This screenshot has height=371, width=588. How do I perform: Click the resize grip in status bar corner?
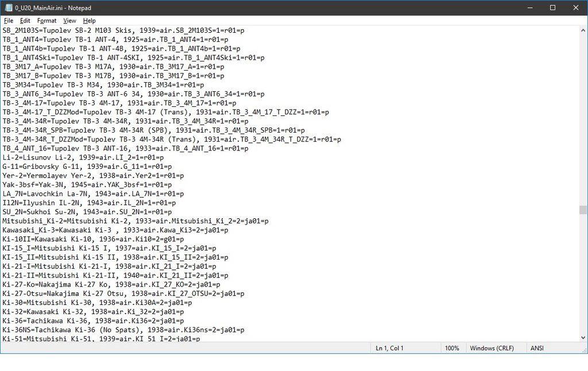(x=584, y=350)
